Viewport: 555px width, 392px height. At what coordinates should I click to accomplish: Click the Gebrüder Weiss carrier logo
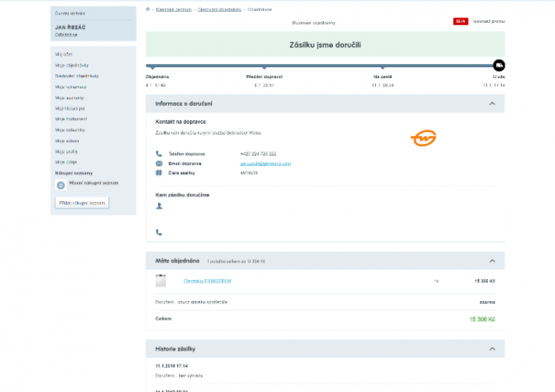(425, 136)
